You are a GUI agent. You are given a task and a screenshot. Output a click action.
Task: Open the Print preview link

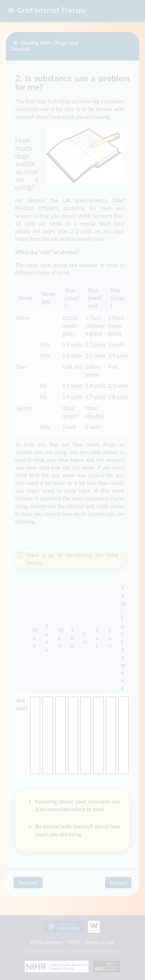coord(47,942)
